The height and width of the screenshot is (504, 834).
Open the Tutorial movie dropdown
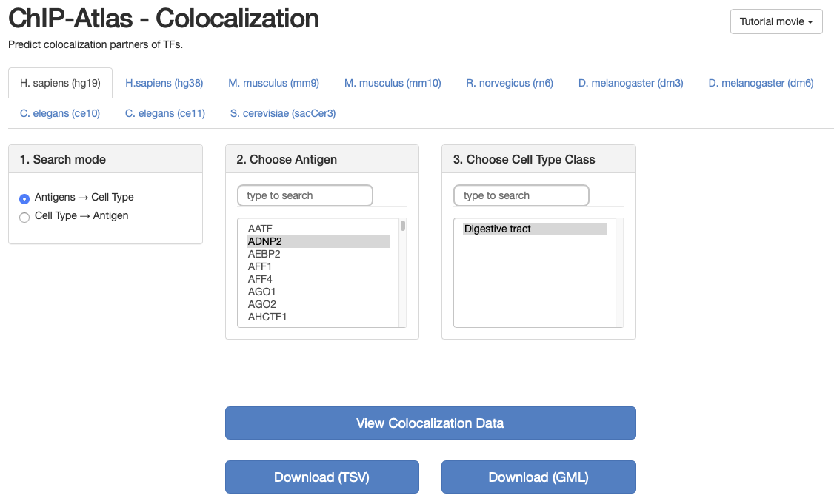pos(775,21)
